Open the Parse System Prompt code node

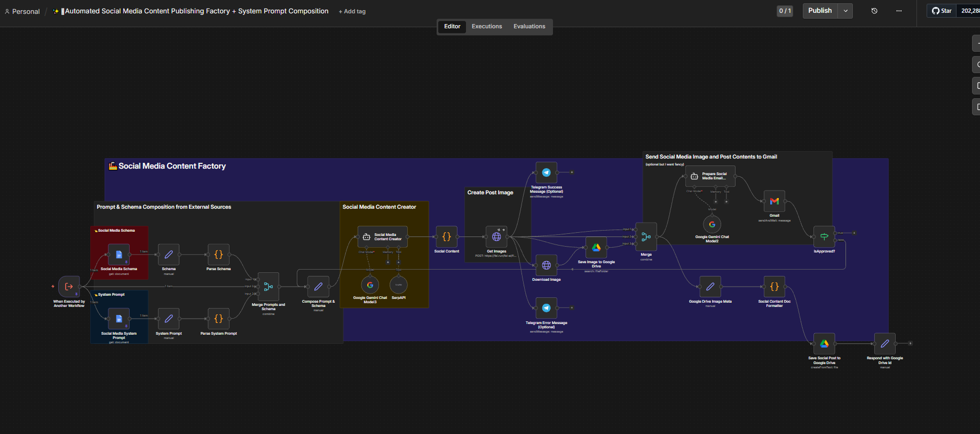(x=218, y=319)
